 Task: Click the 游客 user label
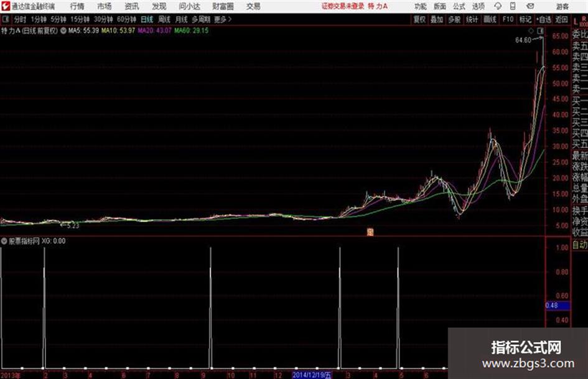coord(562,6)
